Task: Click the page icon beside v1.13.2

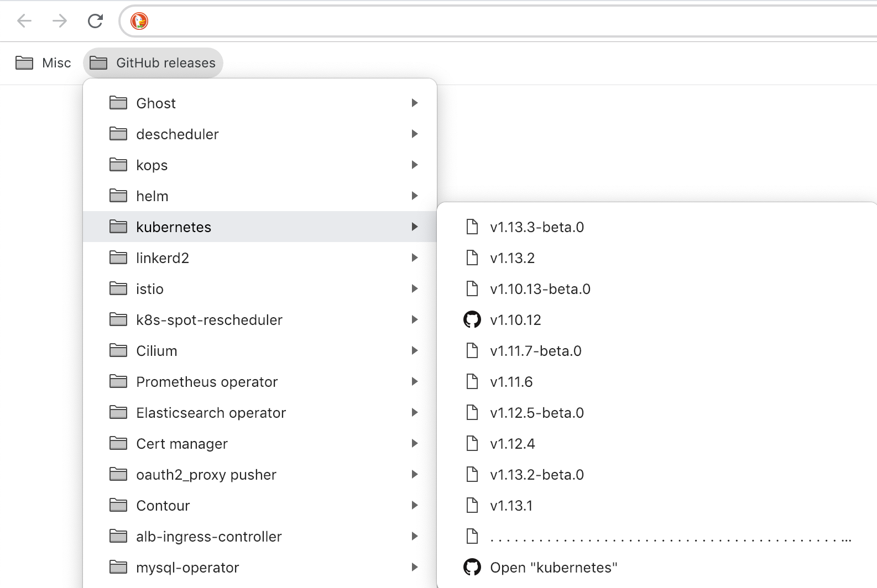Action: tap(472, 258)
